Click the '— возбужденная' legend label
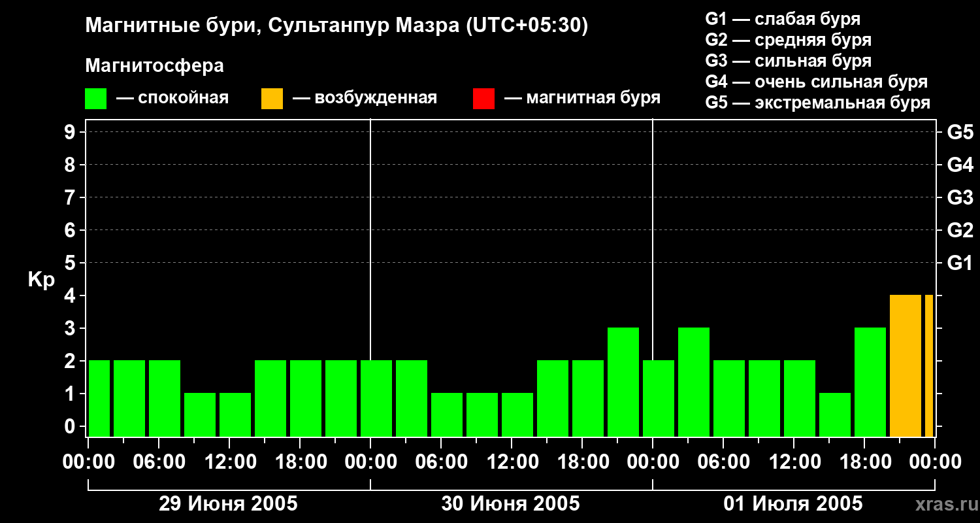Screen dimensions: 980x523 point(365,99)
